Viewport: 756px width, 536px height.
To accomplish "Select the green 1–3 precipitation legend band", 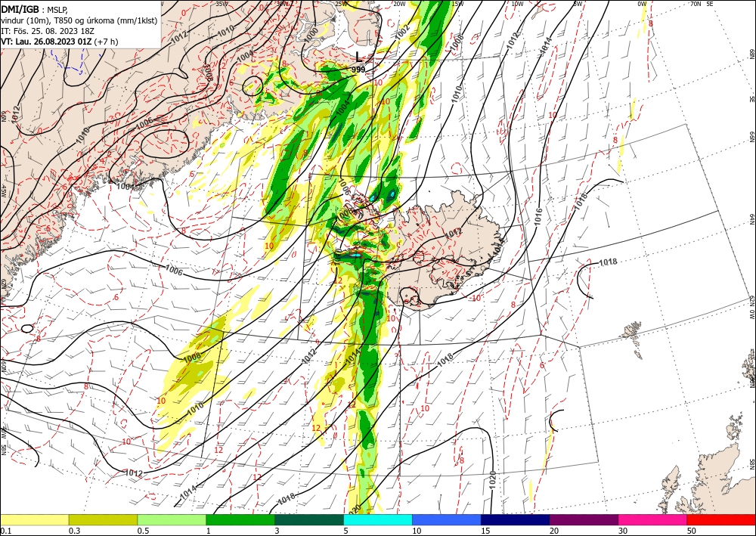I will (240, 519).
